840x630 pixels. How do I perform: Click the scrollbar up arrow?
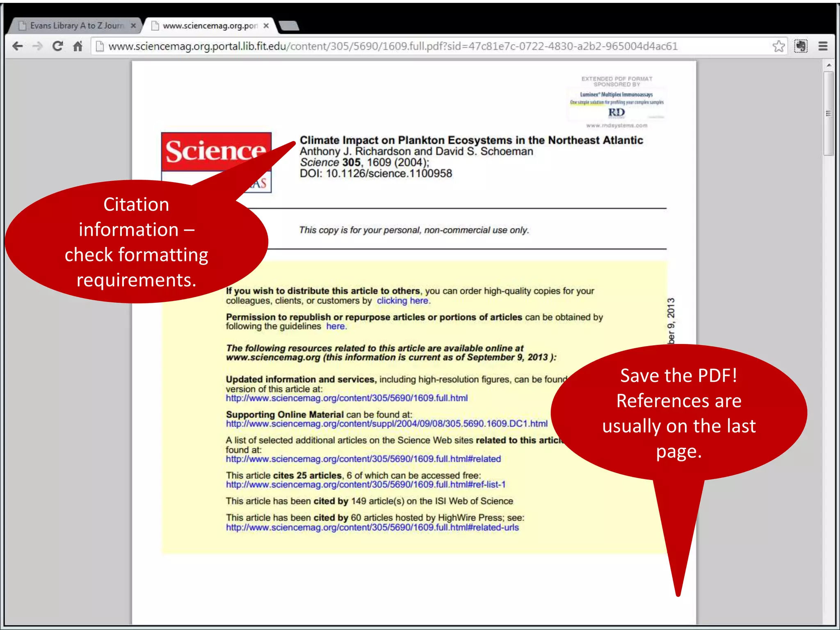point(829,65)
